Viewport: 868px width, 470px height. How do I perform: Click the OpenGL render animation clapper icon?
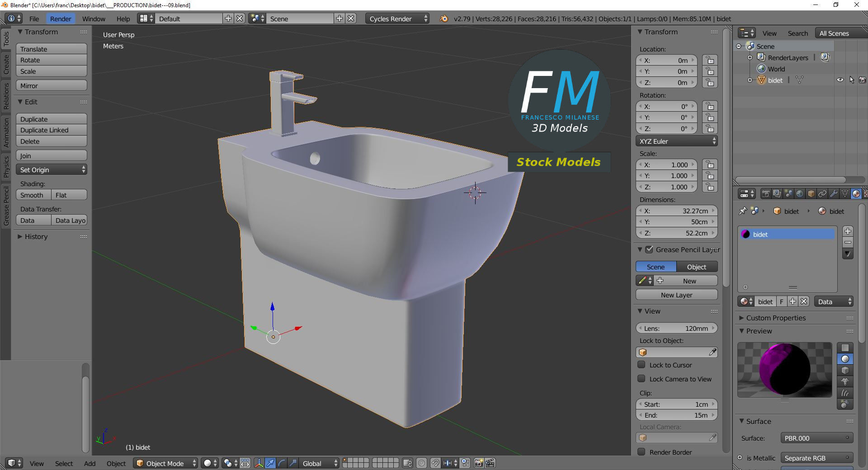(490, 463)
